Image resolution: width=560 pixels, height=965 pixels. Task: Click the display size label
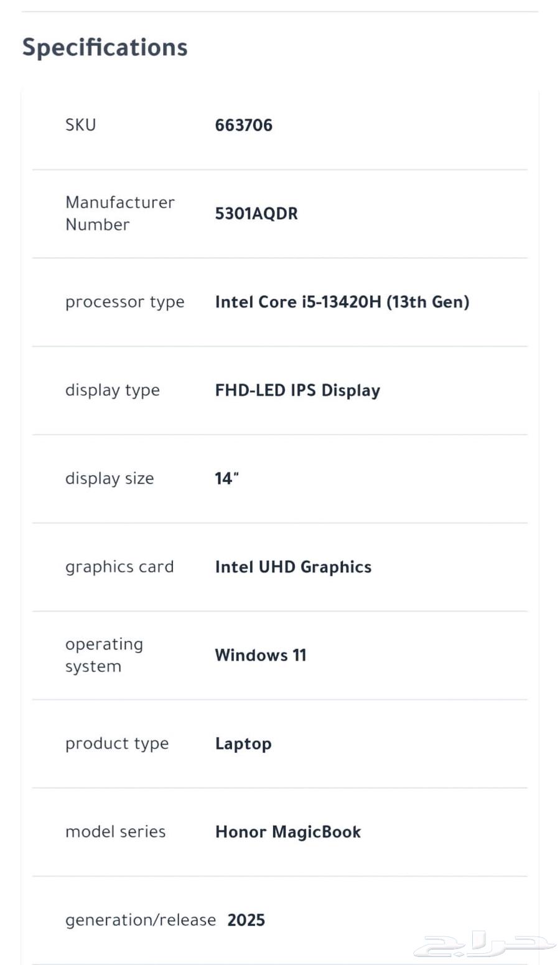click(x=110, y=479)
